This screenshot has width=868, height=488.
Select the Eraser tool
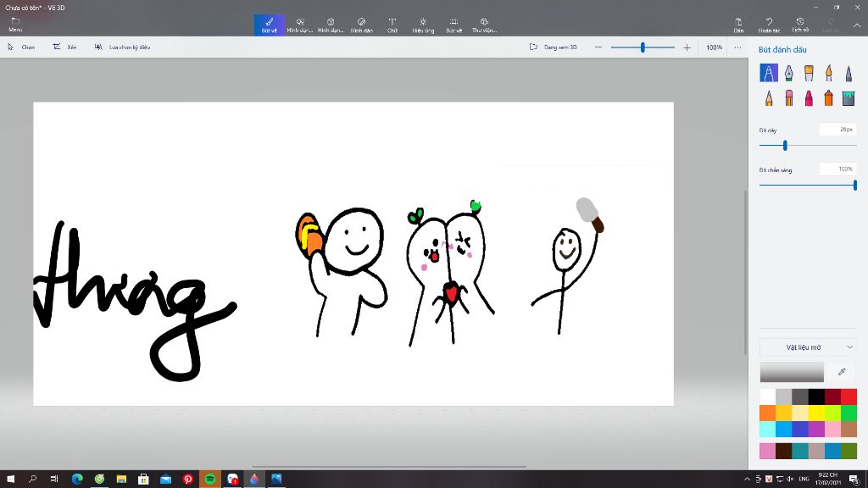[x=788, y=98]
